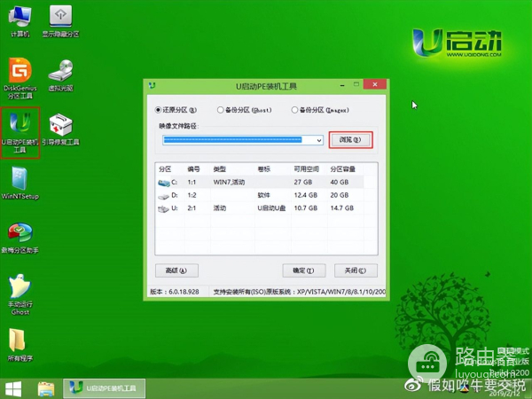Screen dimensions: 532x399
Task: Click the D: drive icon in the partition list
Action: click(164, 196)
